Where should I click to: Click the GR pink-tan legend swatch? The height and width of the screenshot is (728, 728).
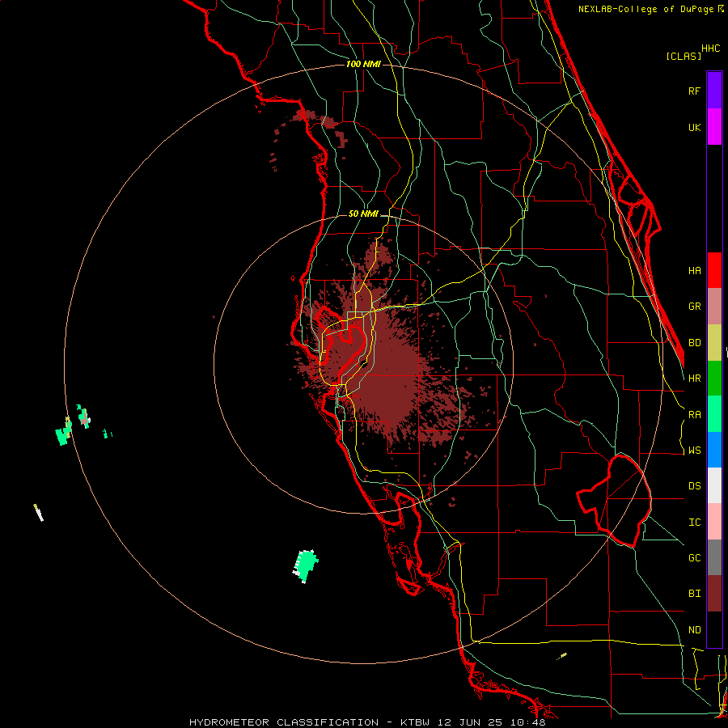pos(714,307)
